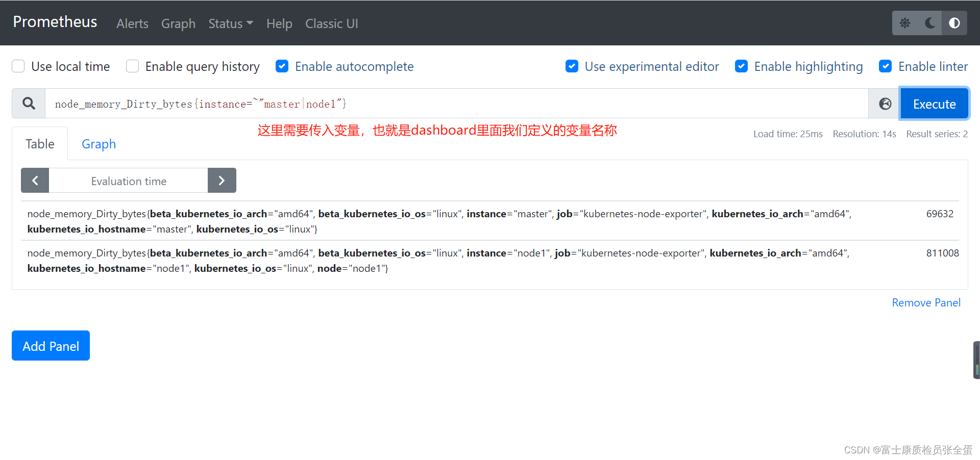This screenshot has width=980, height=460.
Task: Click value 811008 in results
Action: coord(942,253)
